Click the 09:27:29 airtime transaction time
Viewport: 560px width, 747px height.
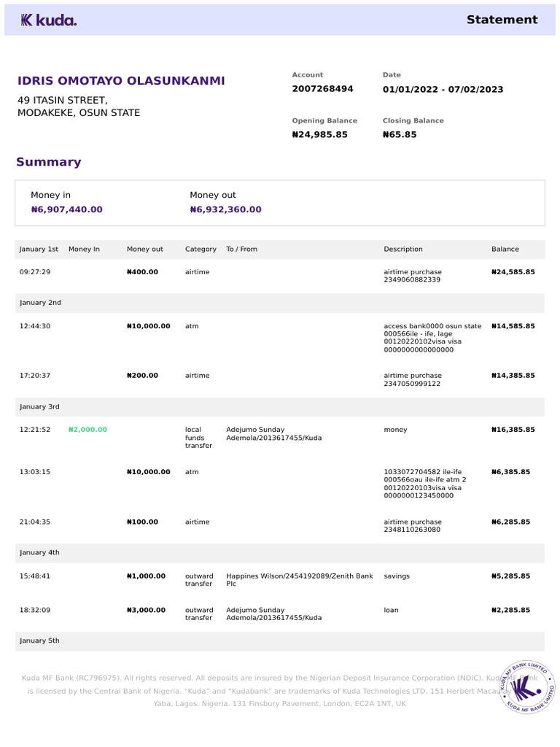coord(35,272)
